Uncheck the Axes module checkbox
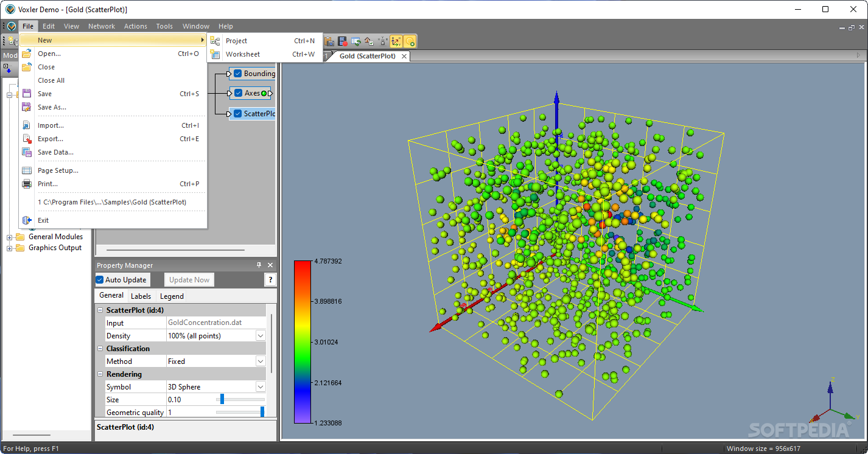The height and width of the screenshot is (454, 868). (x=238, y=93)
